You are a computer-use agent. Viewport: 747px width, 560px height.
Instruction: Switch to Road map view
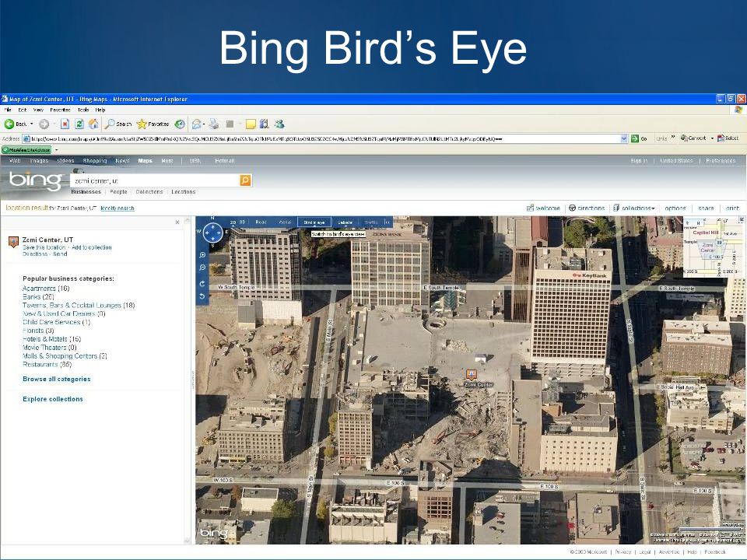pos(261,222)
